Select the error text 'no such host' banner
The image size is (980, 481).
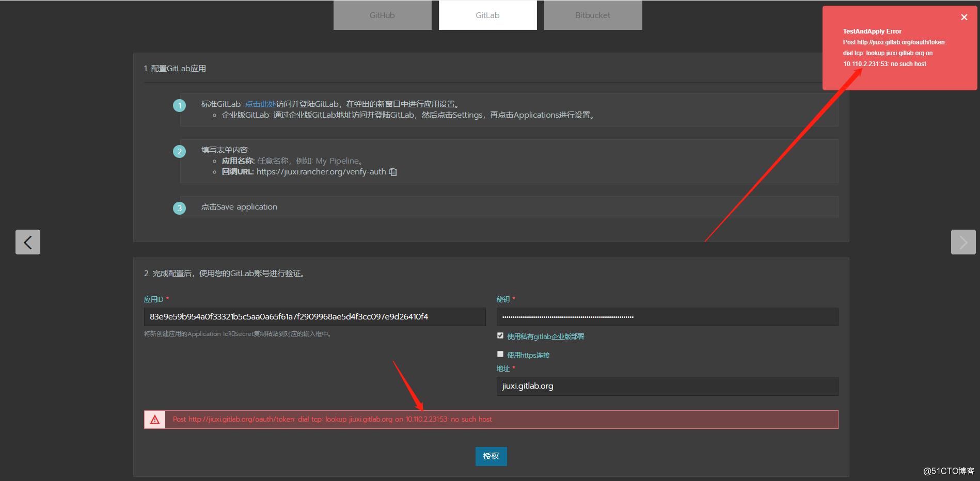(x=491, y=420)
